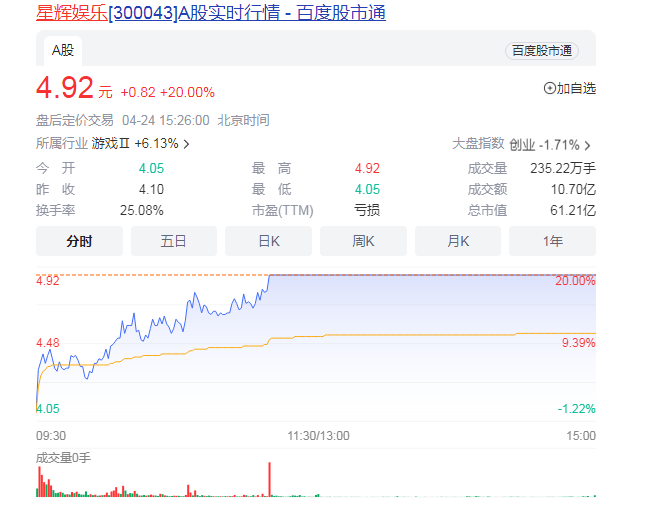Select the 1年 time range
Image resolution: width=654 pixels, height=506 pixels.
coord(552,241)
